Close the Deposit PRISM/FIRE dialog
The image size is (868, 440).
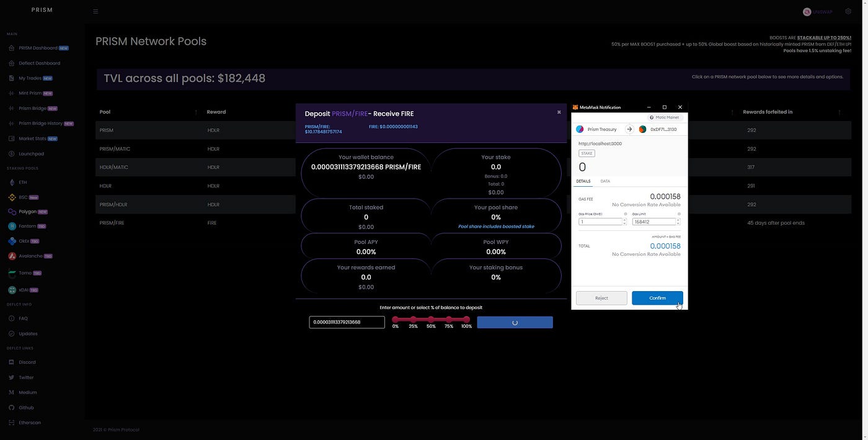(x=559, y=112)
